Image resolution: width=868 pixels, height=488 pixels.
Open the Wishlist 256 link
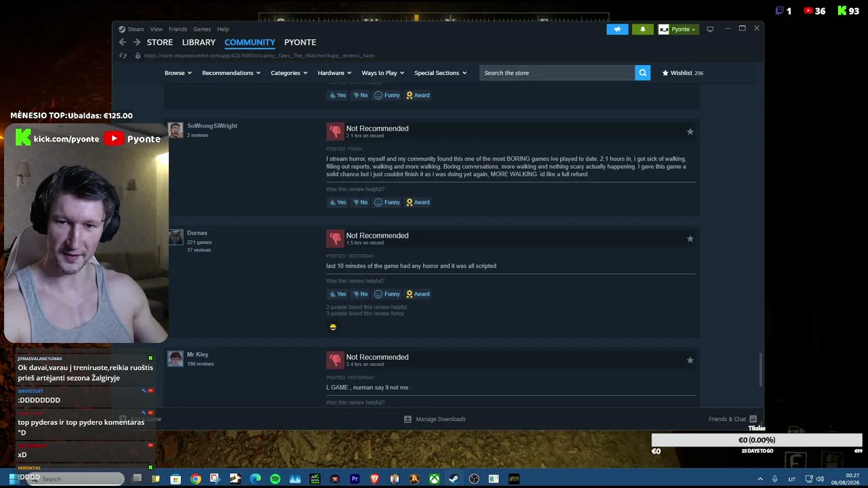[x=683, y=73]
